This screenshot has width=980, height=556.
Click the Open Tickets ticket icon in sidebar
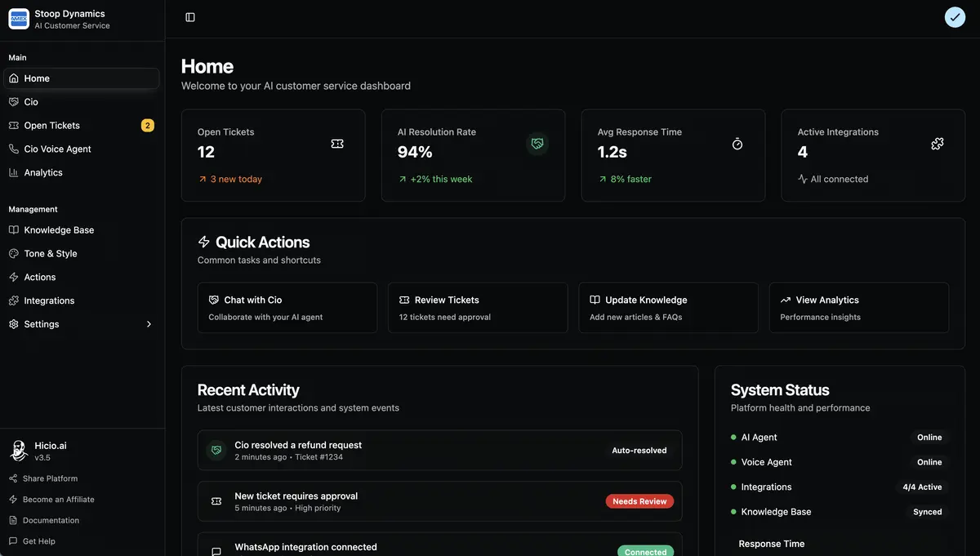(14, 126)
